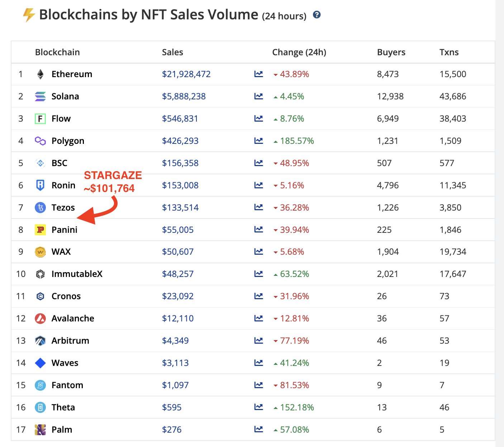Open Polygon sales chart icon
The image size is (504, 447).
pos(258,141)
